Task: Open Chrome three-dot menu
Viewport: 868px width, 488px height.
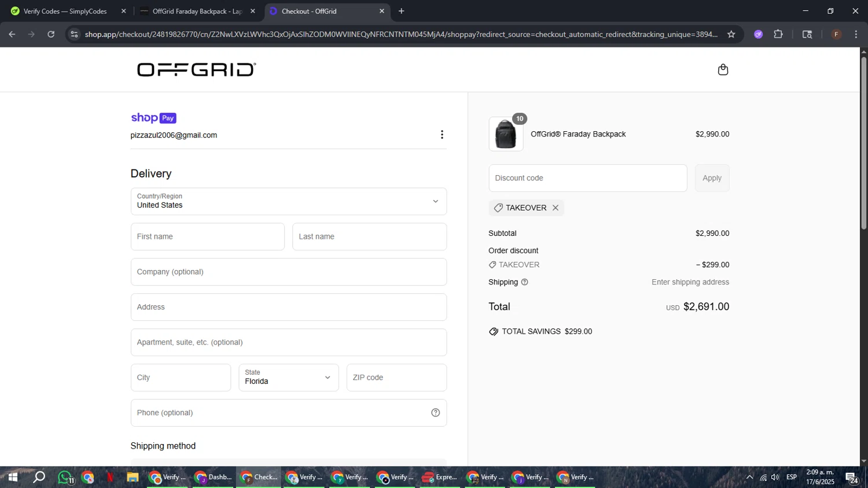Action: pos(856,34)
